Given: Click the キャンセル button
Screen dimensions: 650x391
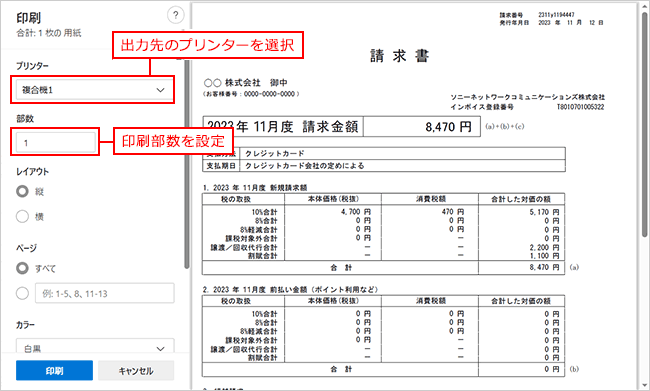Looking at the screenshot, I should (x=136, y=370).
